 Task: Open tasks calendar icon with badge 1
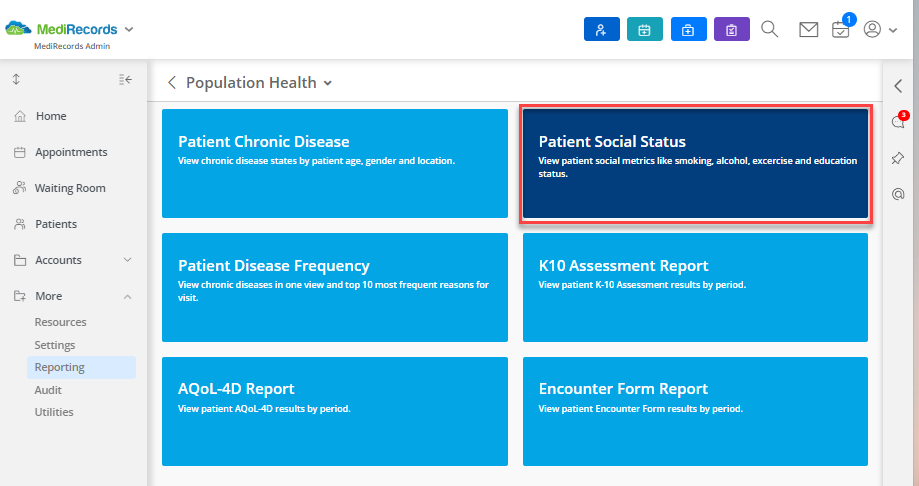842,28
